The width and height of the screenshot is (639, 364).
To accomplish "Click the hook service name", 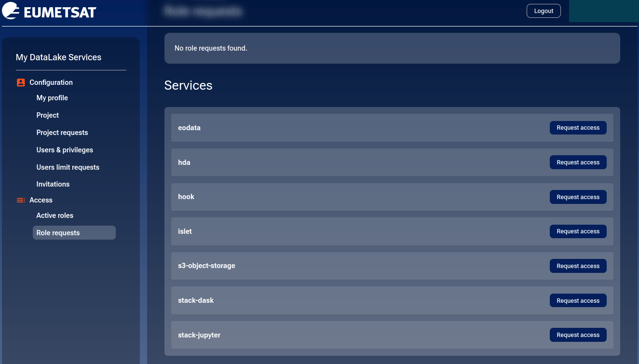I will click(186, 197).
